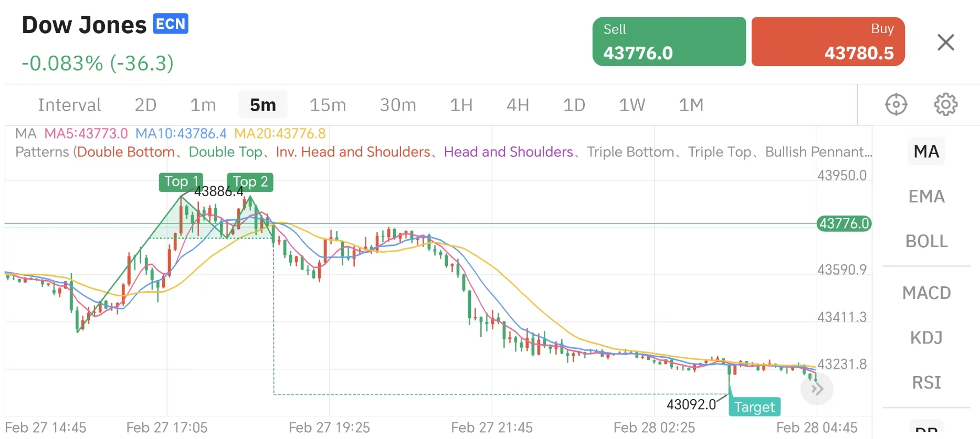Switch to the 15m interval tab
This screenshot has height=439, width=980.
point(328,105)
